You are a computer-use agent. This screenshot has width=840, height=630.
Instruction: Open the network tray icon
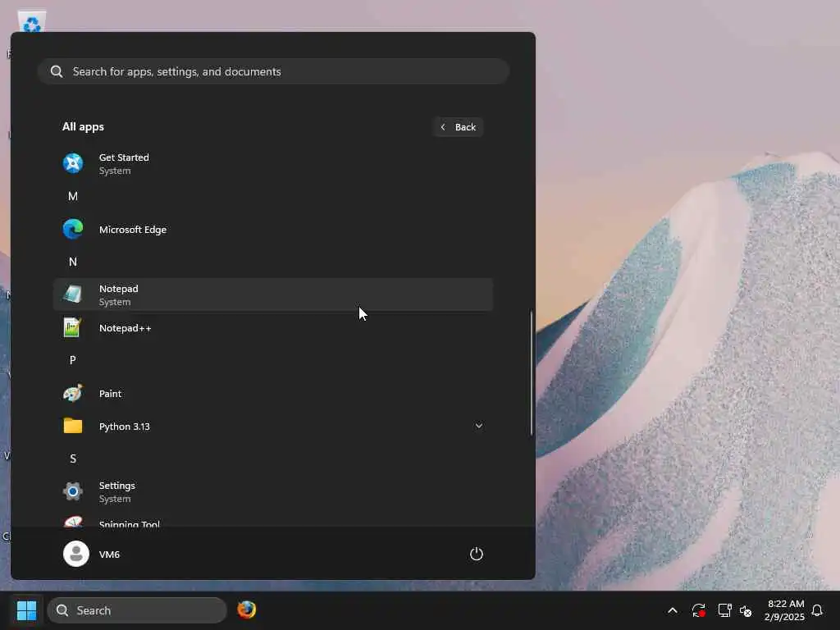[724, 610]
